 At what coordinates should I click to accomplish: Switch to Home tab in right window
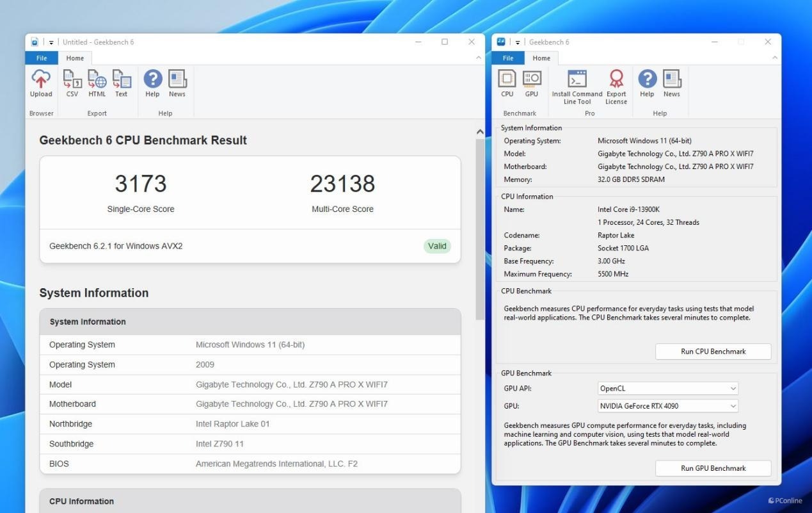click(x=541, y=58)
